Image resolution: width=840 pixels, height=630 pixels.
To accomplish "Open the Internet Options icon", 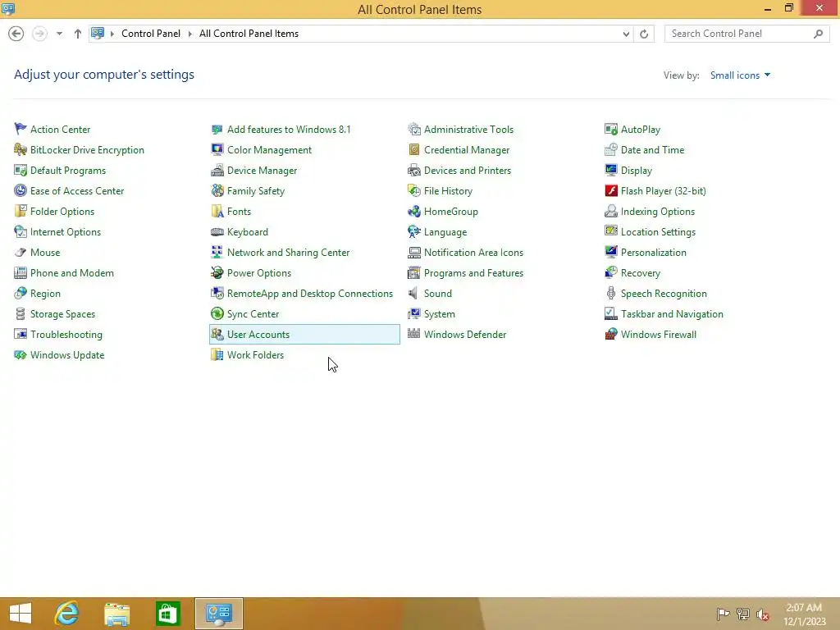I will click(21, 232).
